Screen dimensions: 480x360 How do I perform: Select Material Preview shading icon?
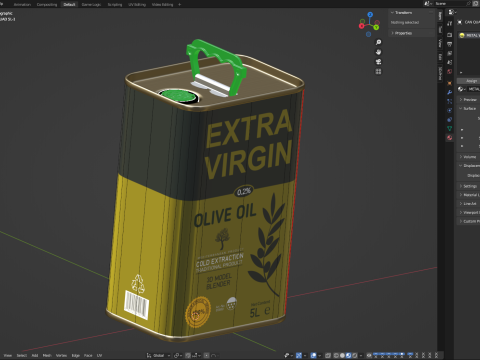[349, 355]
